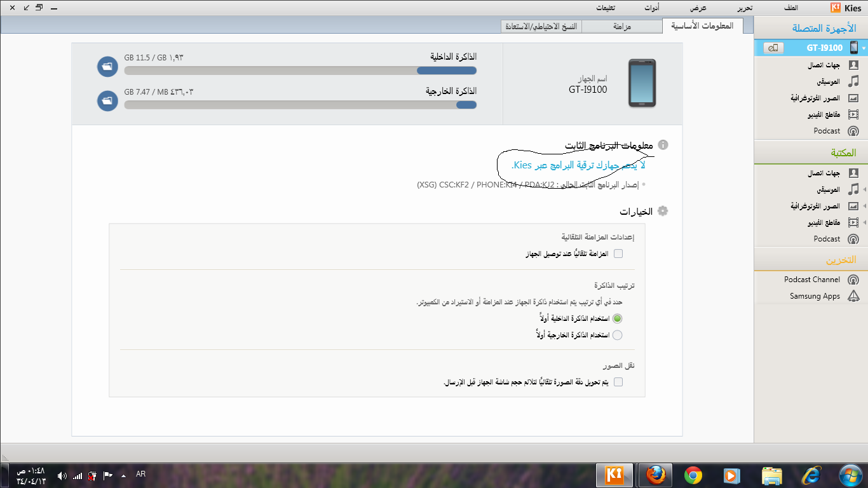Select the المعلومات الأساسية tab
Screen dimensions: 868x488
pos(702,26)
